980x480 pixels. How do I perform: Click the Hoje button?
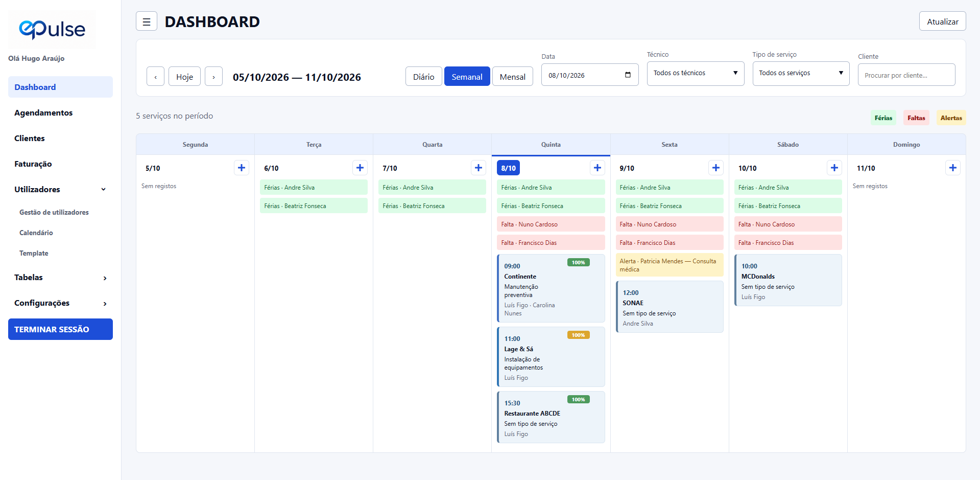point(184,77)
